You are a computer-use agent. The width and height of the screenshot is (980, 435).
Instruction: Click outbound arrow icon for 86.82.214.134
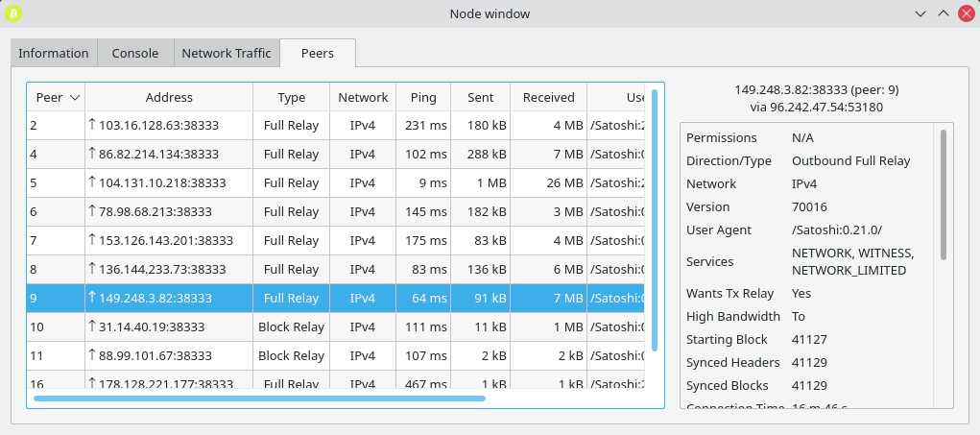pyautogui.click(x=92, y=153)
